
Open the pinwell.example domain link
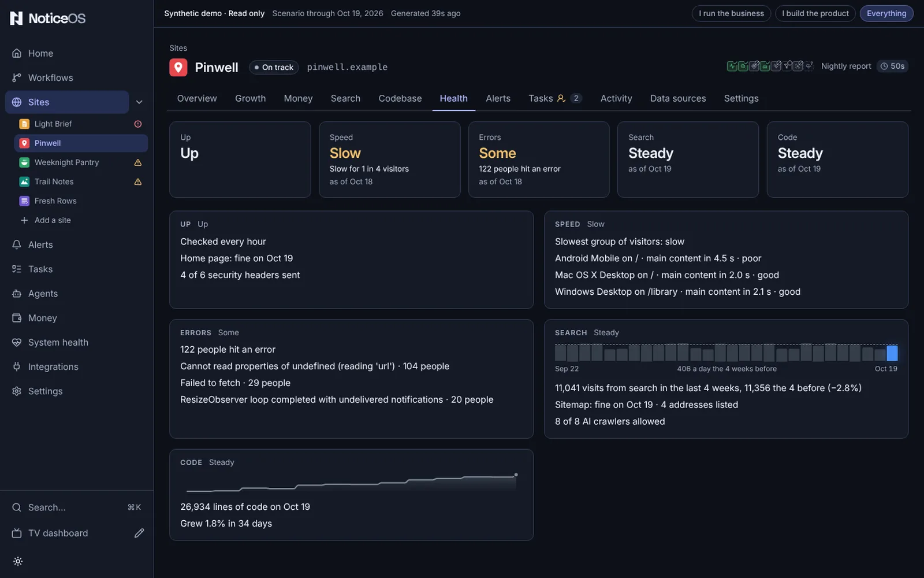click(x=347, y=67)
